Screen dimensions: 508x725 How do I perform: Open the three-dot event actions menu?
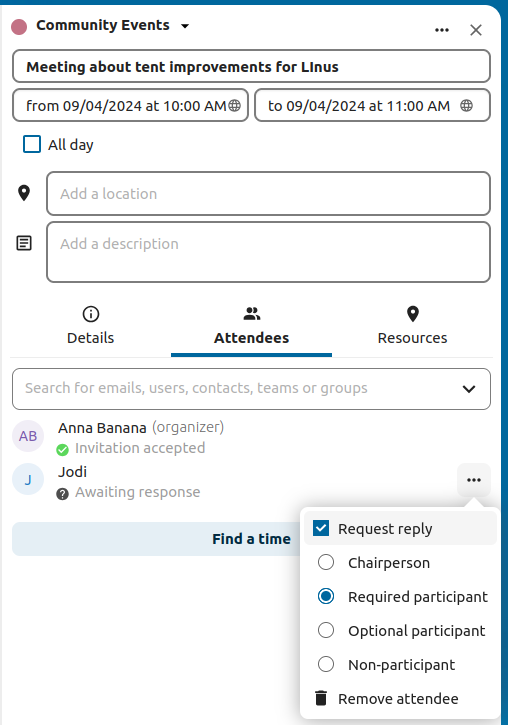(441, 30)
